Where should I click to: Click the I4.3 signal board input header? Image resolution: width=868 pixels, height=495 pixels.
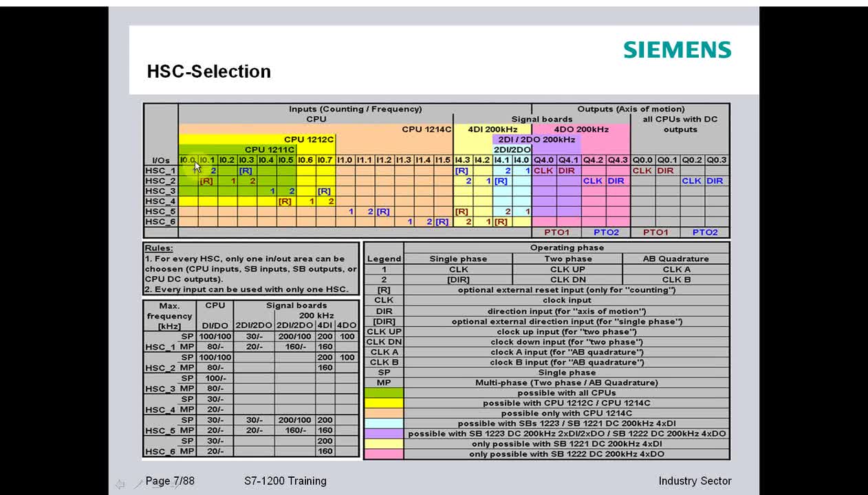click(463, 160)
